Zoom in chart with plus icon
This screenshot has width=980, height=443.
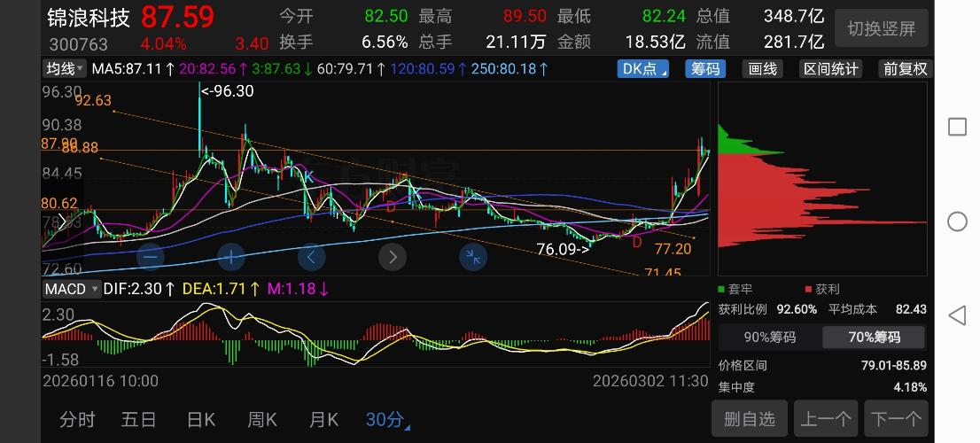pyautogui.click(x=230, y=257)
